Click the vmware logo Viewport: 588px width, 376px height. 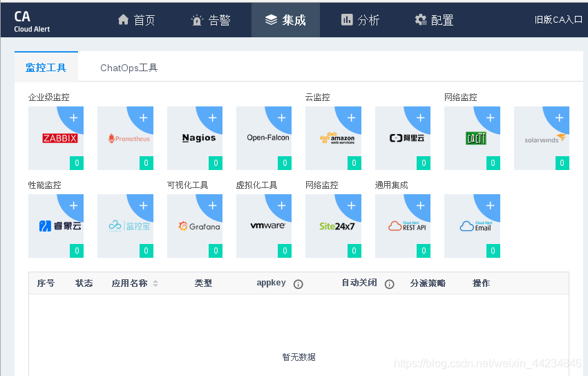(x=268, y=225)
